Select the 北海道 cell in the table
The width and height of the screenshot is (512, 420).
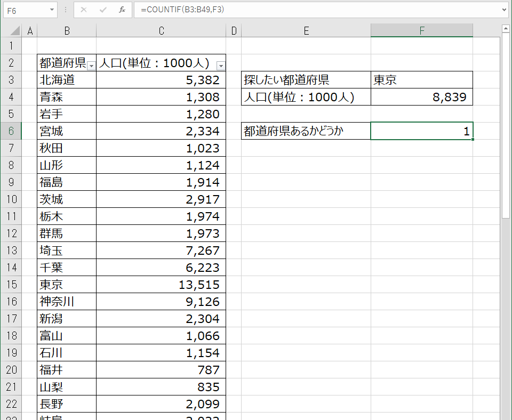(67, 79)
